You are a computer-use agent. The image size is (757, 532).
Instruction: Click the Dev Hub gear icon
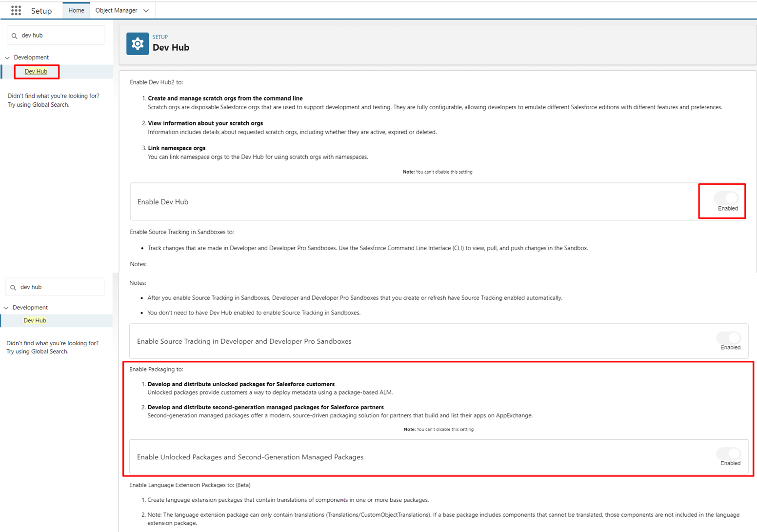pyautogui.click(x=138, y=44)
